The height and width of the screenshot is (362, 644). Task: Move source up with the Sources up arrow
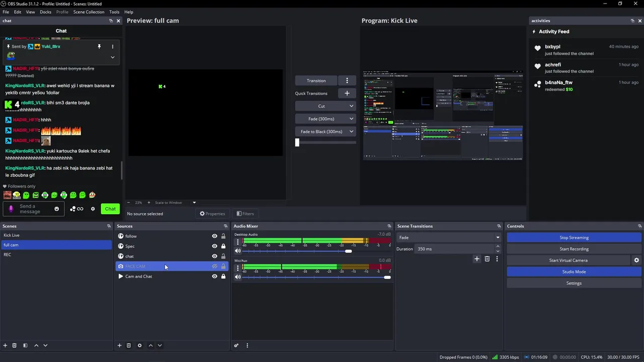tap(150, 345)
